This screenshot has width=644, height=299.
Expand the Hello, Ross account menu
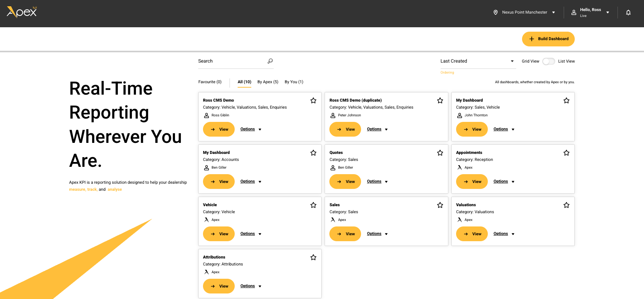pyautogui.click(x=590, y=13)
